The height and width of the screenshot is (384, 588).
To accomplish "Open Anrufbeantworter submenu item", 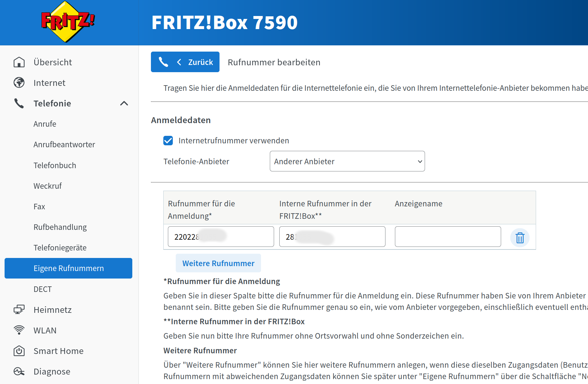I will click(64, 144).
